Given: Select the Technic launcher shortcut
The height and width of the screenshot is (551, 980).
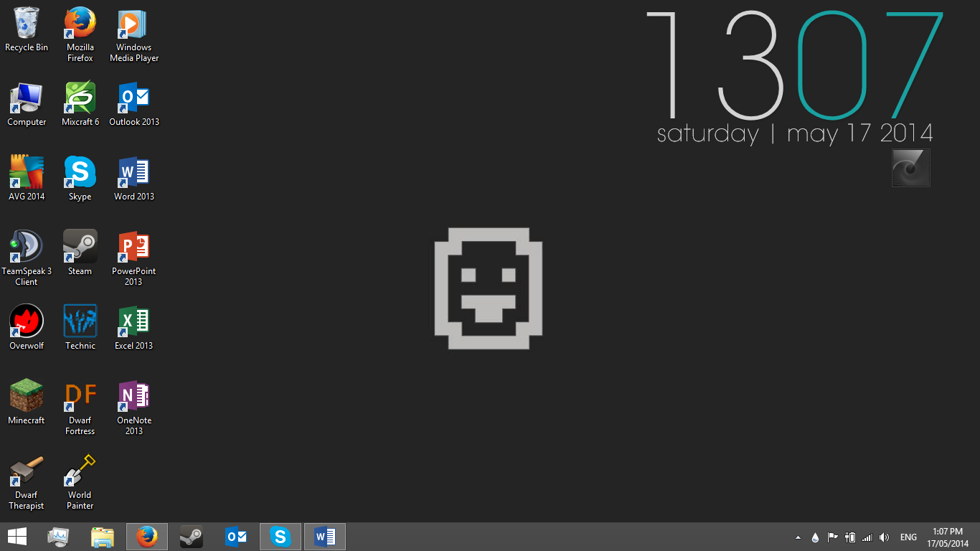Looking at the screenshot, I should click(x=80, y=328).
